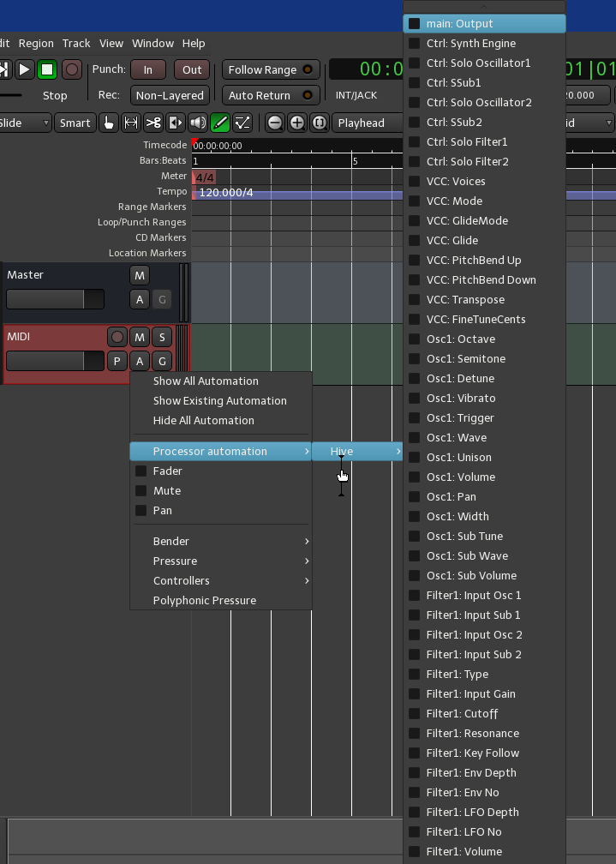Enable the Fader automation checkbox
This screenshot has height=864, width=616.
pyautogui.click(x=141, y=471)
